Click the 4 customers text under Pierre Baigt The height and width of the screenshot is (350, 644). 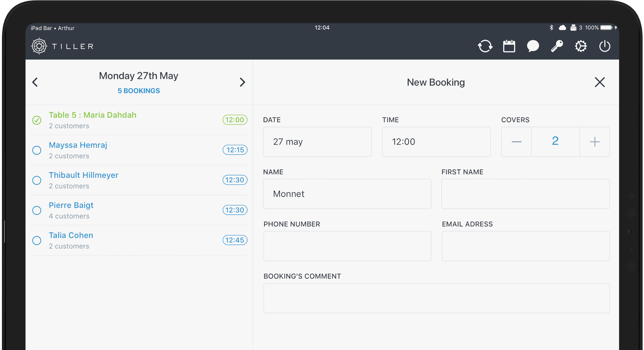tap(69, 216)
